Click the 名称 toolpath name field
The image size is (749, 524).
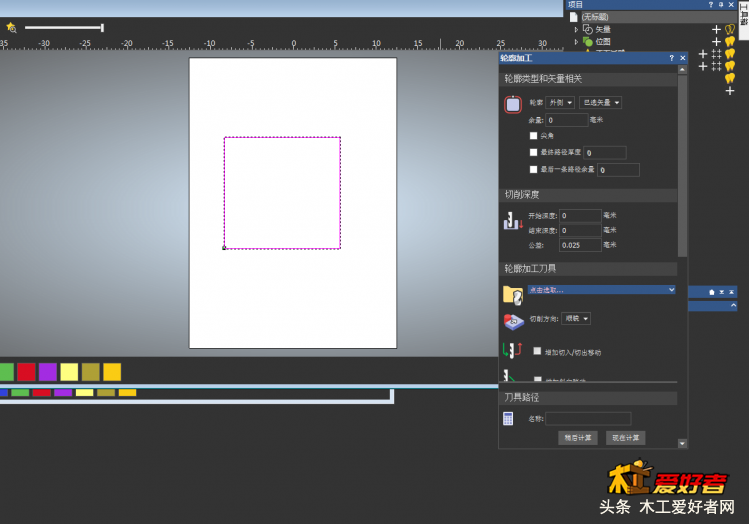click(x=588, y=419)
